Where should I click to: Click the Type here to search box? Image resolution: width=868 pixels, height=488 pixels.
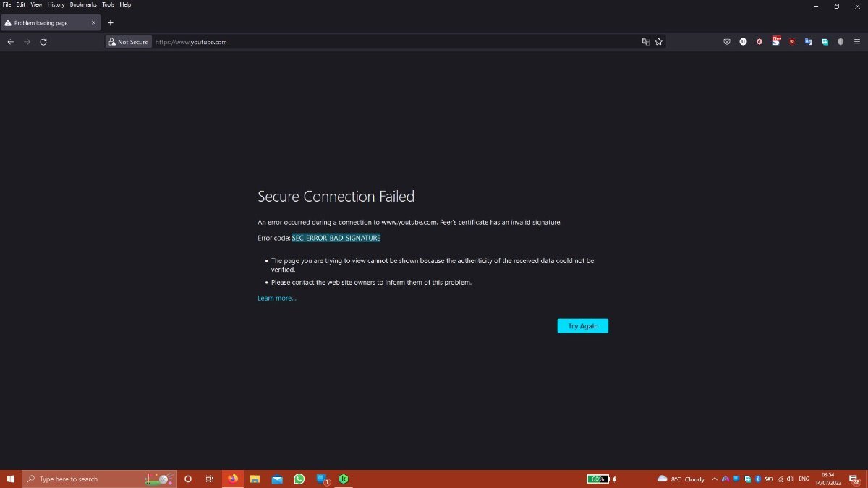click(x=99, y=479)
